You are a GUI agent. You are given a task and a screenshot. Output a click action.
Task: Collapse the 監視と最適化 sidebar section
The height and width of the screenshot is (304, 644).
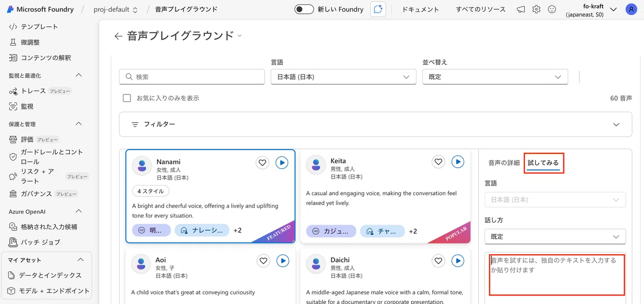pos(79,76)
